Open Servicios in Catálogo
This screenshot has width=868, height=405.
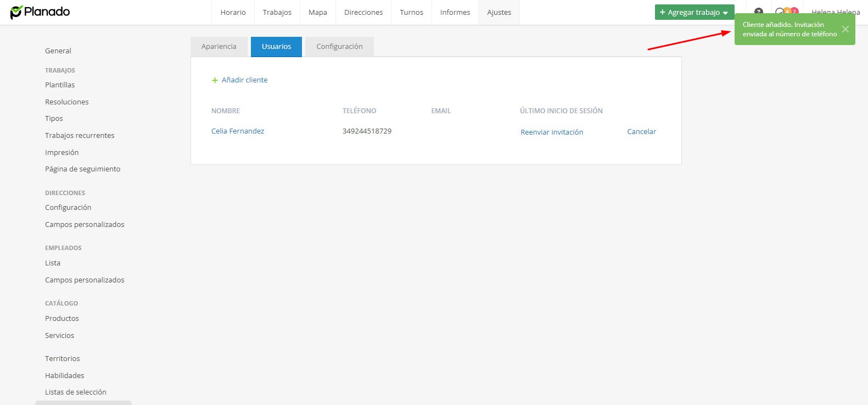tap(59, 336)
